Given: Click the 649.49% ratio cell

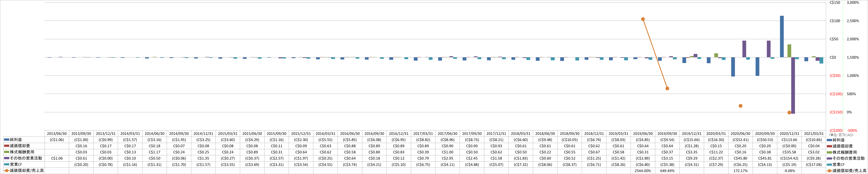Looking at the screenshot, I should coord(667,171).
